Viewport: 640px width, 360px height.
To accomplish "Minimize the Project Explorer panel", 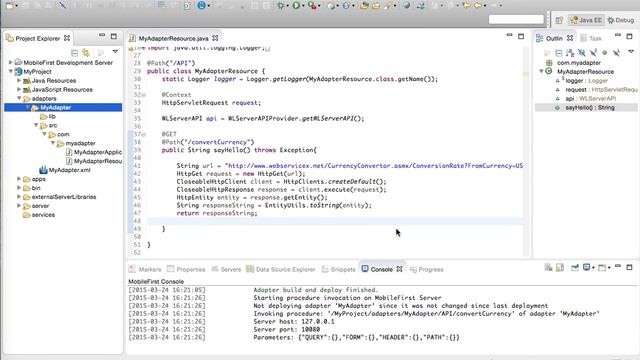I will pyautogui.click(x=102, y=36).
